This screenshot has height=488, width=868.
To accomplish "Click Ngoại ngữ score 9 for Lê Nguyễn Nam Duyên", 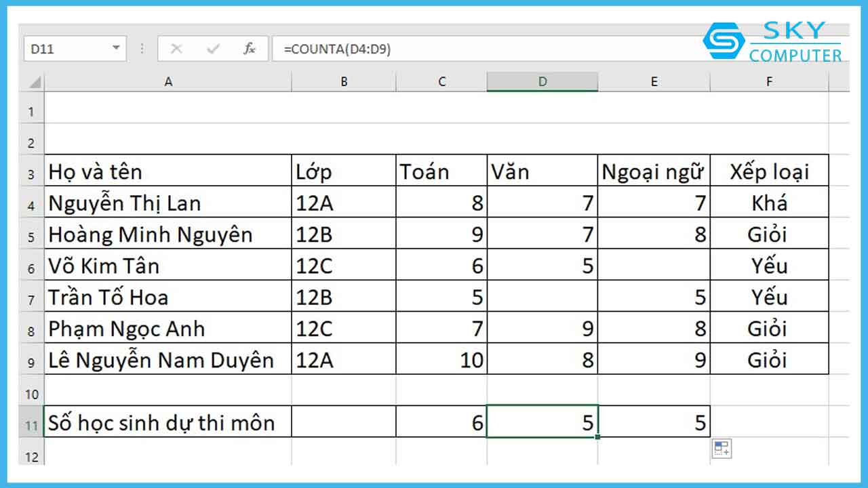I will (x=654, y=359).
